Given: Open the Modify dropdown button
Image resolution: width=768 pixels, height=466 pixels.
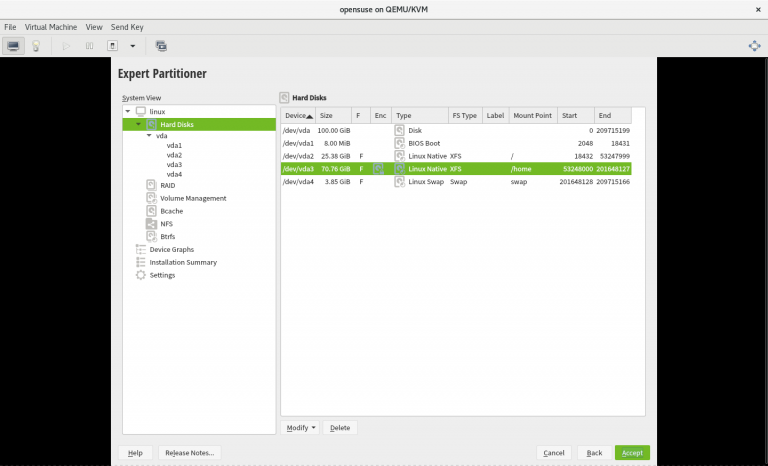Looking at the screenshot, I should [x=300, y=427].
